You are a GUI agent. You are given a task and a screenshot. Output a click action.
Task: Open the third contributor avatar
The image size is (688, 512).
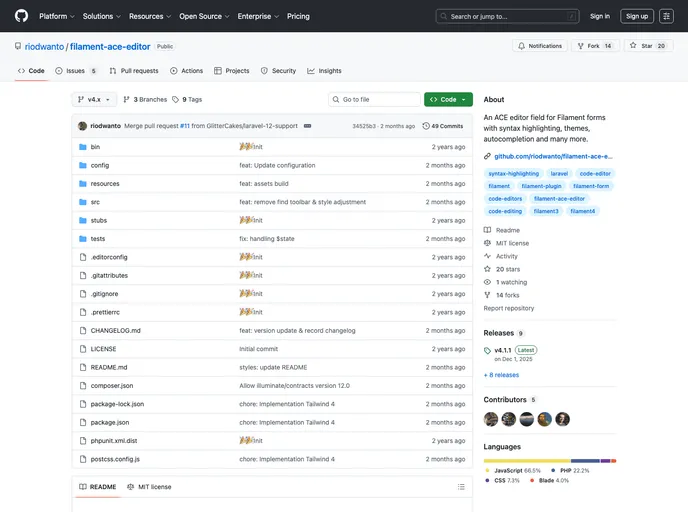(x=527, y=419)
